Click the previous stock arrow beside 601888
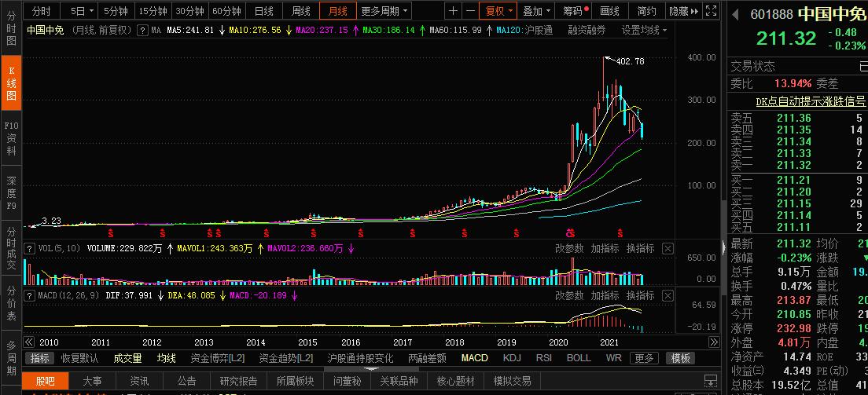Screen dimensions: 868x395 [736, 14]
